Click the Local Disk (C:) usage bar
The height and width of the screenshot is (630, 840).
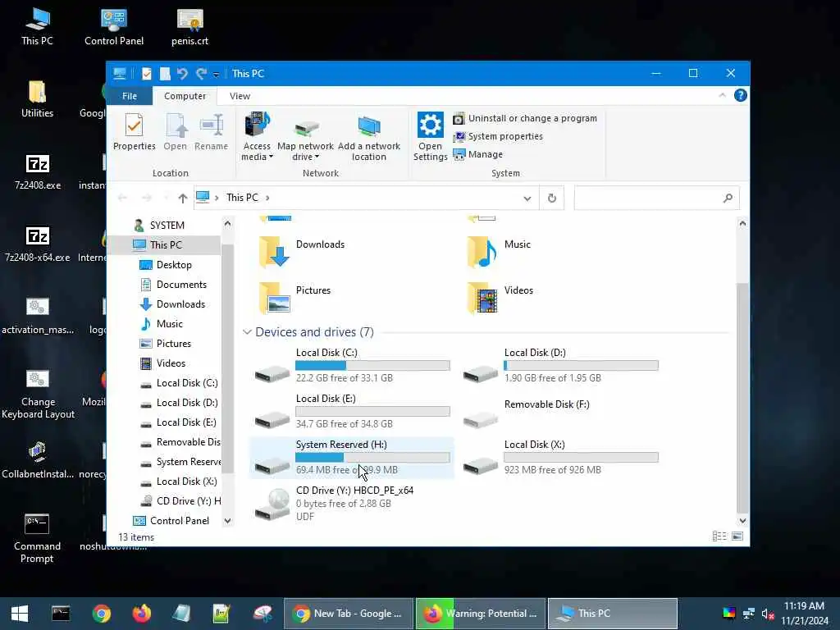click(x=372, y=366)
